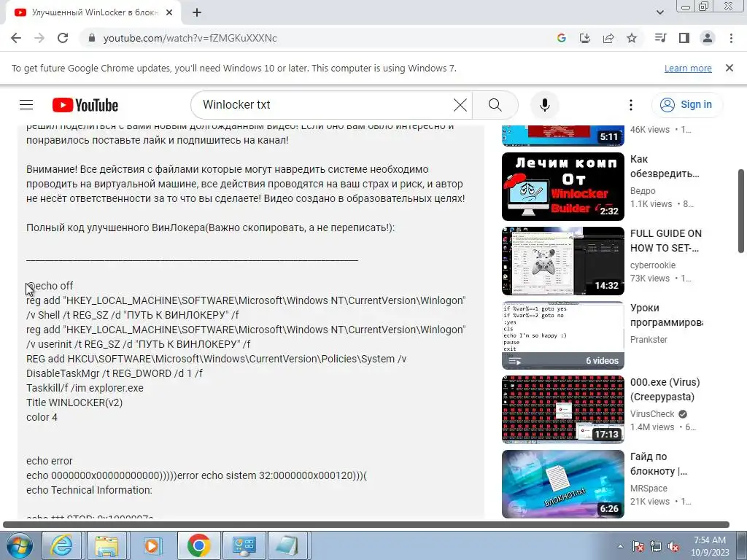
Task: Sign in to YouTube
Action: 686,105
